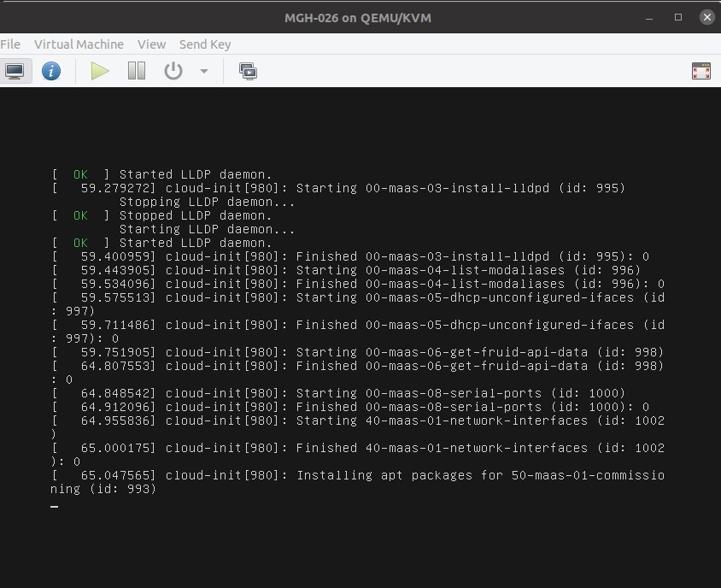Close the MGH-026 virtual machine window
The image size is (721, 588).
point(706,17)
